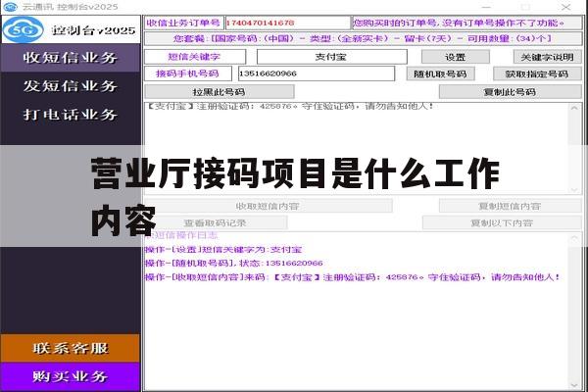
Task: Focus the 收信业务订单号 input field
Action: click(287, 23)
